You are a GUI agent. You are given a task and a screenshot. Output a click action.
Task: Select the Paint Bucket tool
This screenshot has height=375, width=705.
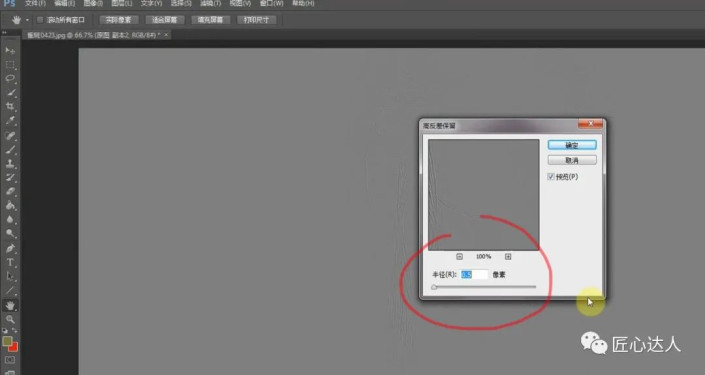(10, 205)
